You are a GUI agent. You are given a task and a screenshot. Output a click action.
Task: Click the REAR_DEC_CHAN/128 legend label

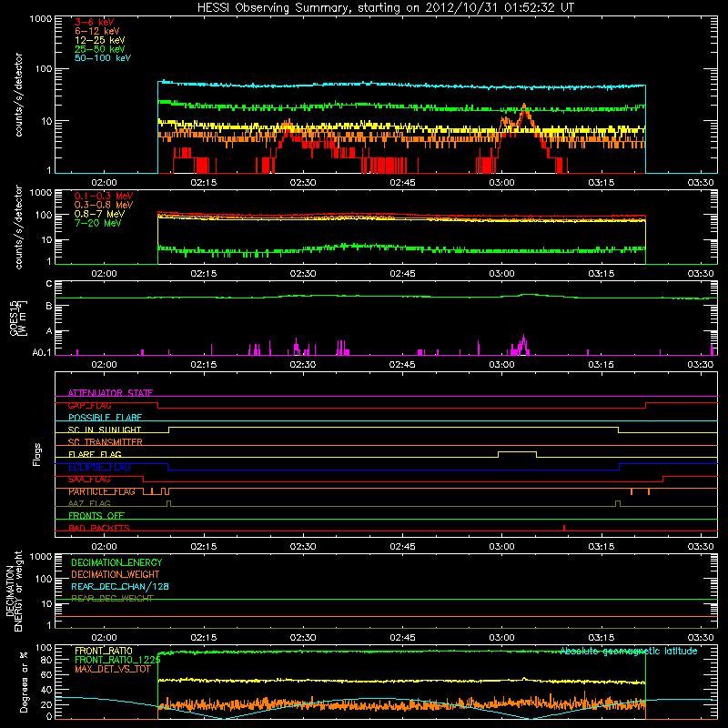[120, 586]
